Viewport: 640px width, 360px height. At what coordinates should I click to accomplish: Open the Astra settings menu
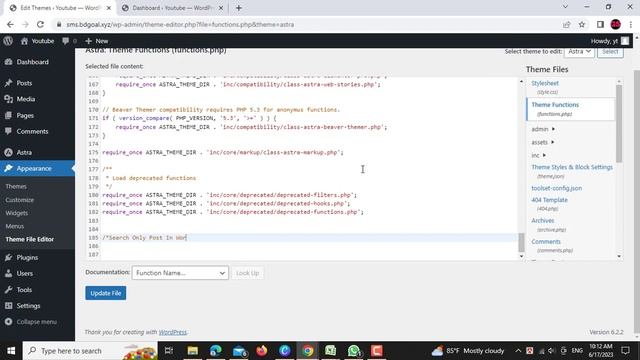pyautogui.click(x=24, y=152)
